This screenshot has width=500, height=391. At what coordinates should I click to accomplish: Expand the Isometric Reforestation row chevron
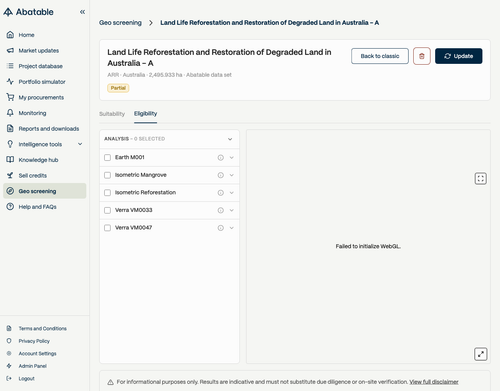[232, 193]
